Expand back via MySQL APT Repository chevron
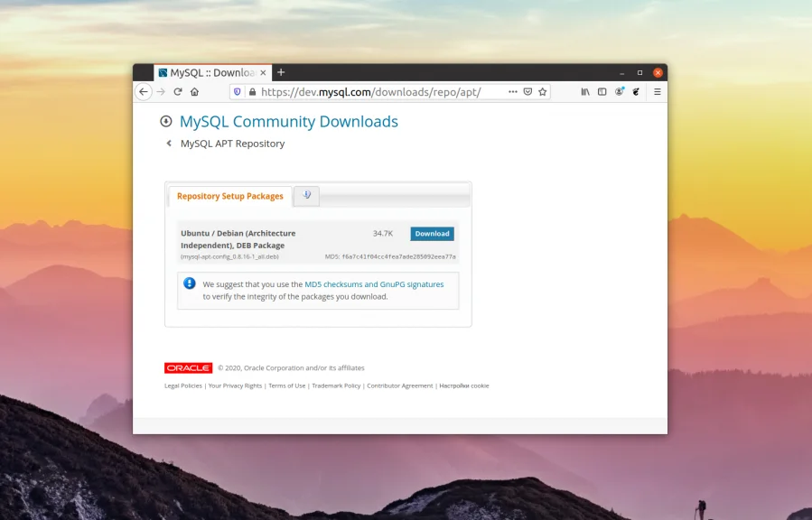Image resolution: width=812 pixels, height=520 pixels. click(169, 143)
